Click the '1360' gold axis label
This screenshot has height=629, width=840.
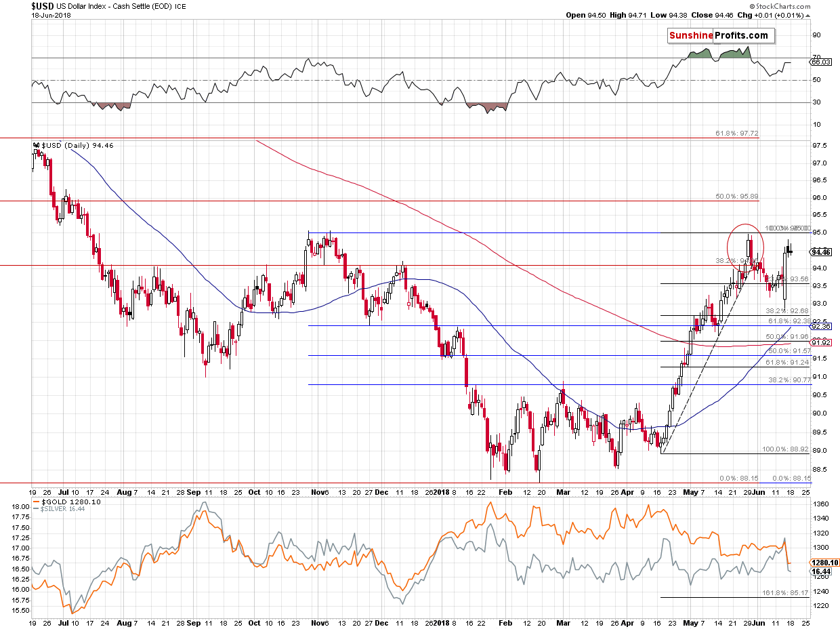pyautogui.click(x=820, y=504)
